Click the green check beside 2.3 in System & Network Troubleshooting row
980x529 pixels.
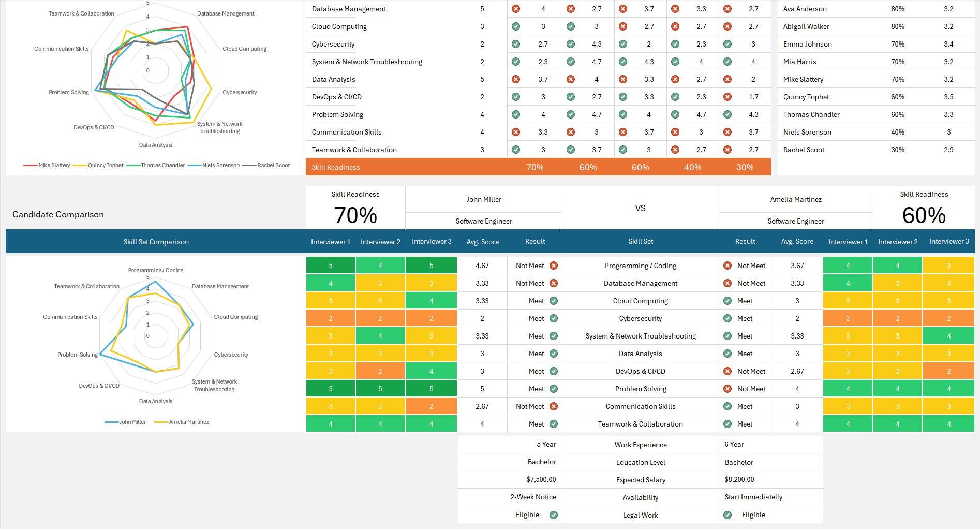point(515,62)
